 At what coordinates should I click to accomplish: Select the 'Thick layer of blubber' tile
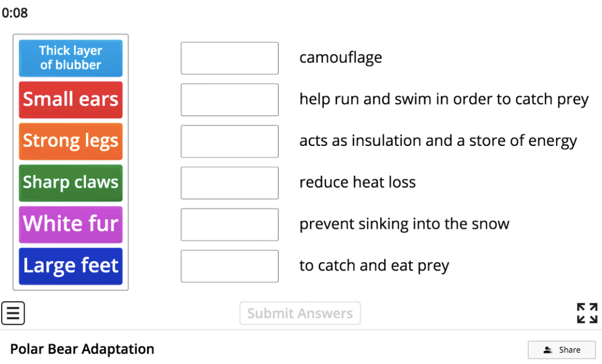click(71, 58)
